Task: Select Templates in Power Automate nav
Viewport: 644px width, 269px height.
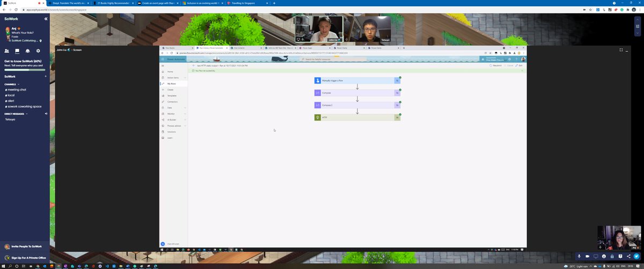Action: (x=174, y=95)
